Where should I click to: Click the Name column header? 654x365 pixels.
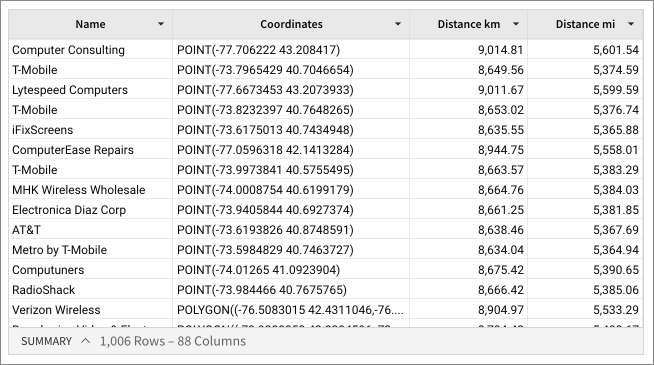[x=91, y=24]
